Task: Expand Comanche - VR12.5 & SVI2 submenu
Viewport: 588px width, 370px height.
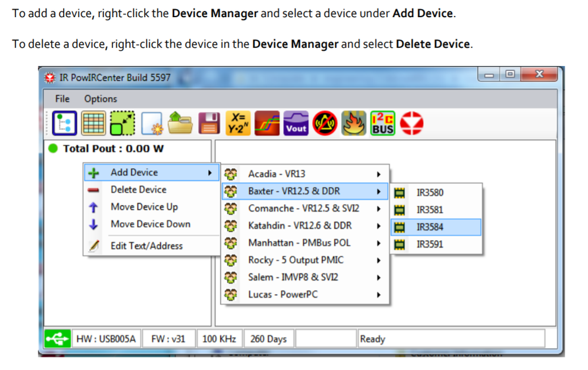Action: 304,208
